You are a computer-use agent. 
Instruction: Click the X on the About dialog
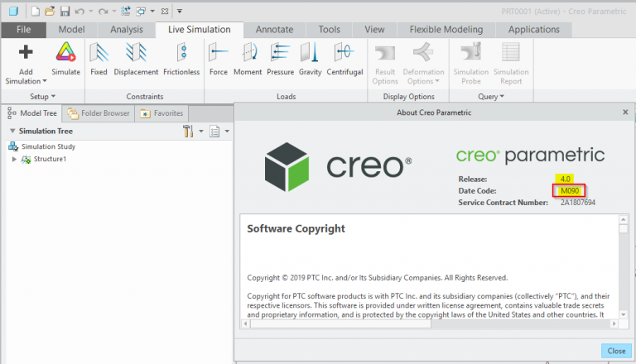[x=625, y=113]
